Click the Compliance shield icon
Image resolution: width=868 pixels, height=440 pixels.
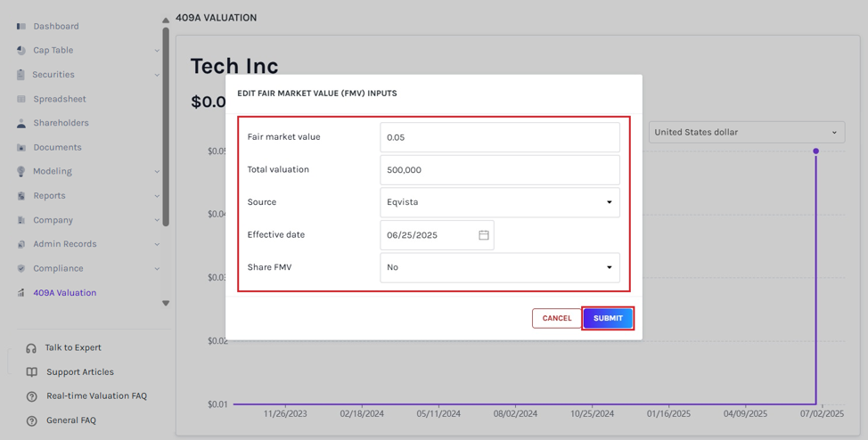click(x=21, y=268)
